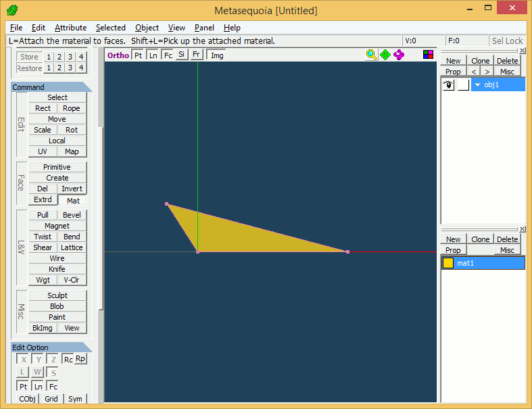Screen dimensions: 532x409
Task: Click the yellow mat1 color swatch
Action: [448, 263]
